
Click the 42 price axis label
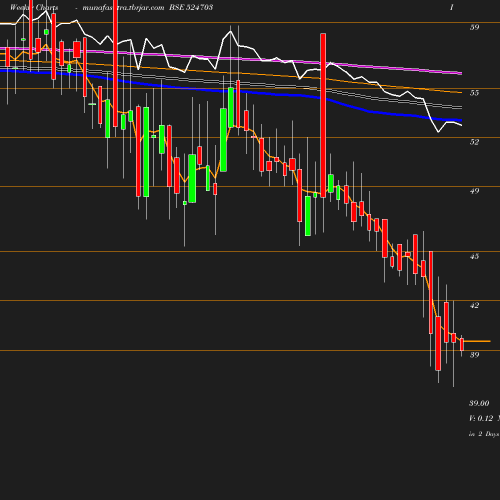(474, 305)
